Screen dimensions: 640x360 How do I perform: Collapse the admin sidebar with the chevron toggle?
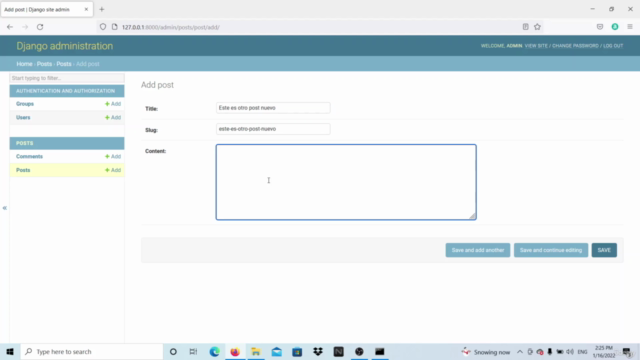[x=4, y=208]
